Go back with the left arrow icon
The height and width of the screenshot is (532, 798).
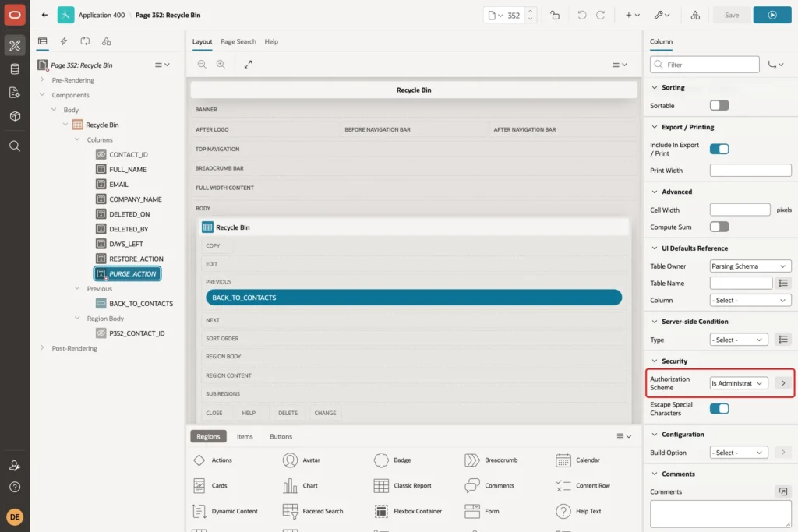pos(44,15)
